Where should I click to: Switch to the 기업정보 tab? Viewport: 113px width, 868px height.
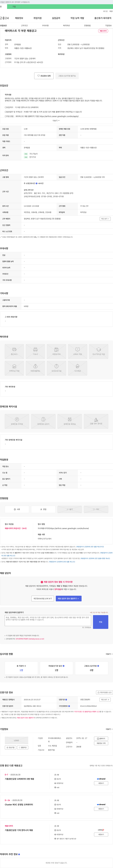108,26
